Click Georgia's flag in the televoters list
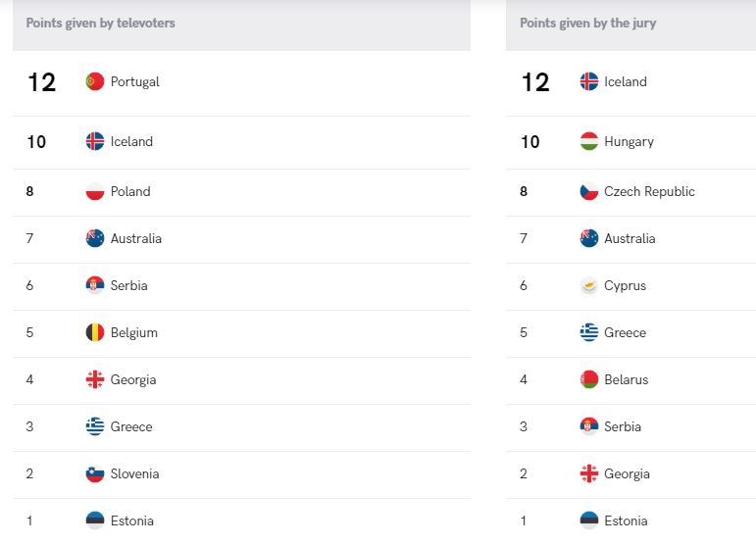The image size is (756, 545). point(95,379)
